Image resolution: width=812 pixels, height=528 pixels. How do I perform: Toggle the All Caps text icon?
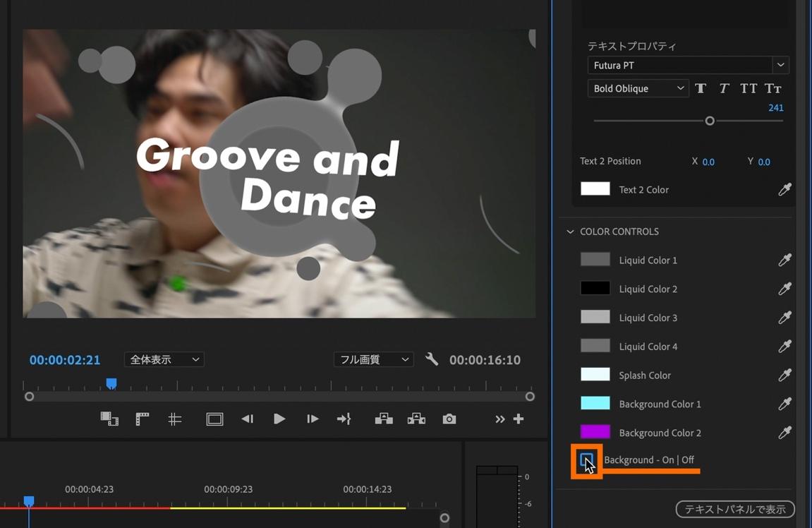(749, 89)
